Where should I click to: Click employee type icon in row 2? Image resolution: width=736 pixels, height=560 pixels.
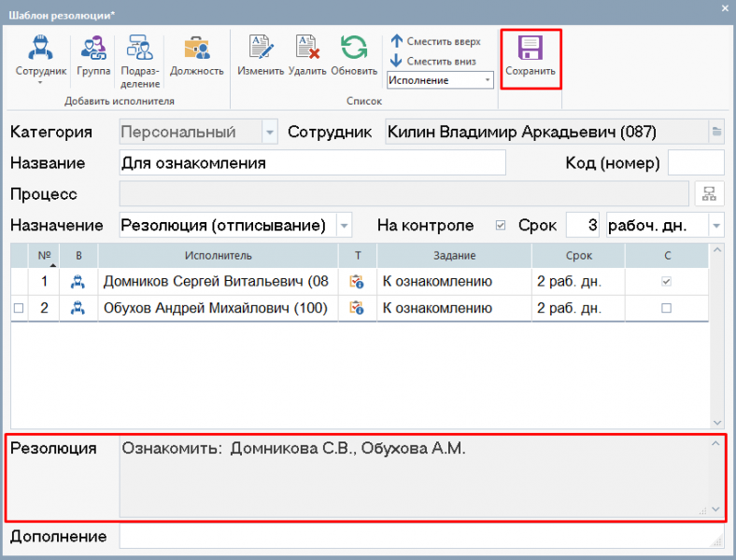coord(78,308)
